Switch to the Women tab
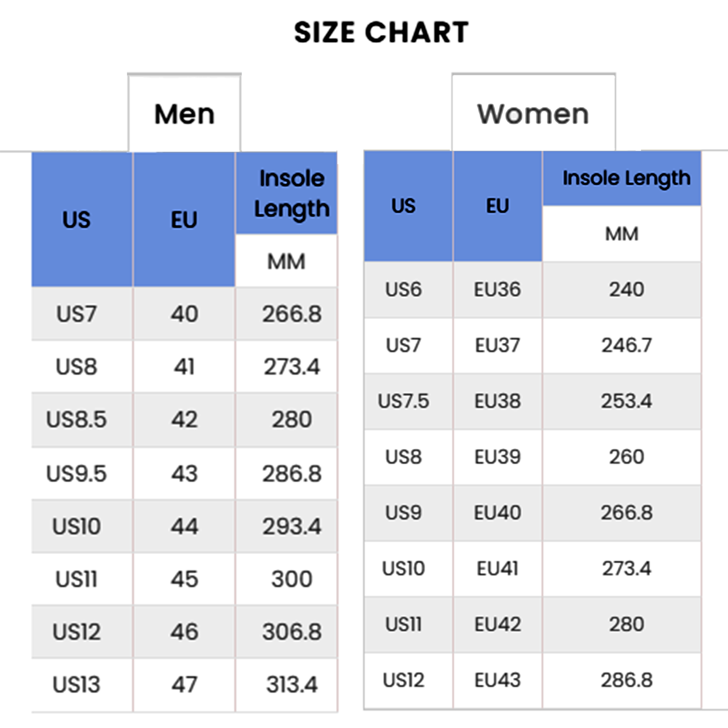This screenshot has height=728, width=728. pyautogui.click(x=533, y=114)
